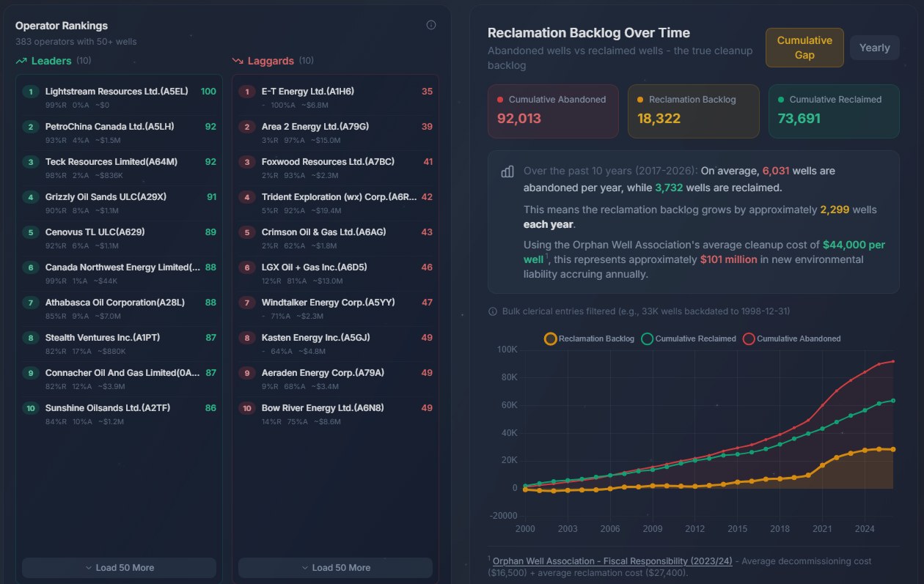Screen dimensions: 924x584
Task: Click the rank 10 badge for Sunshine Oilsands
Action: click(x=30, y=408)
